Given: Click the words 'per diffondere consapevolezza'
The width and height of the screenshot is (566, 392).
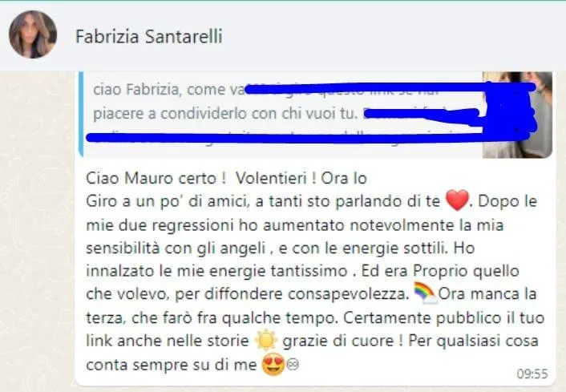Looking at the screenshot, I should 292,294.
